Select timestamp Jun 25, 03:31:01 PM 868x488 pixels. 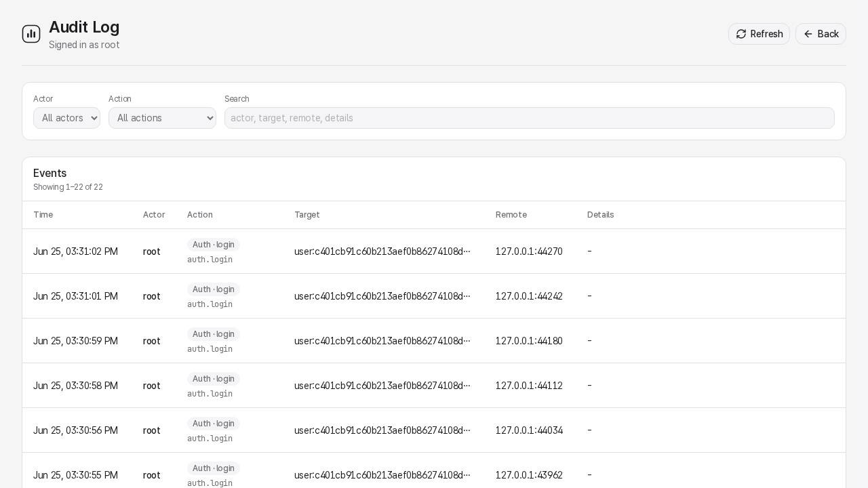click(x=75, y=296)
